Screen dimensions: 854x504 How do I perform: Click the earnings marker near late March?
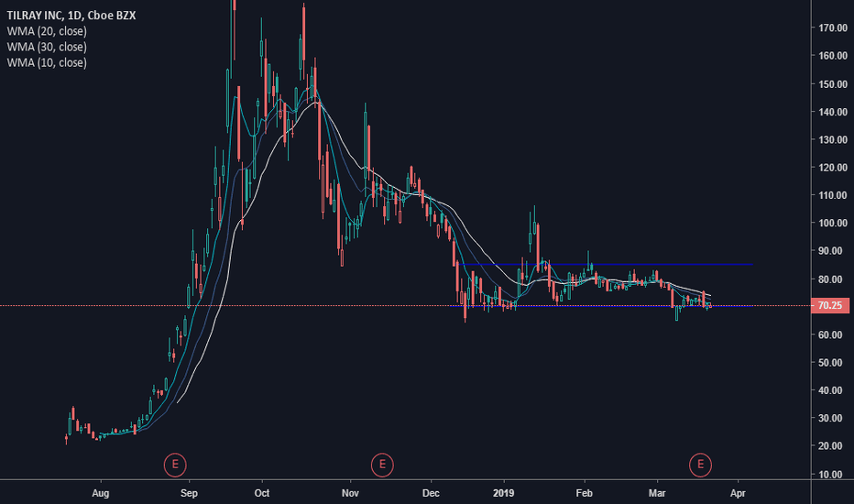[700, 465]
